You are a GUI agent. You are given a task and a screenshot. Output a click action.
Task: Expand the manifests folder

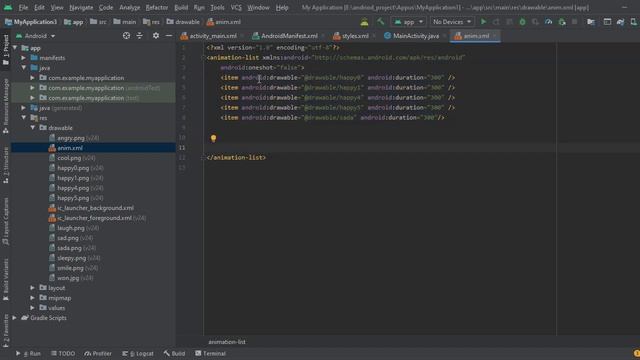(24, 58)
